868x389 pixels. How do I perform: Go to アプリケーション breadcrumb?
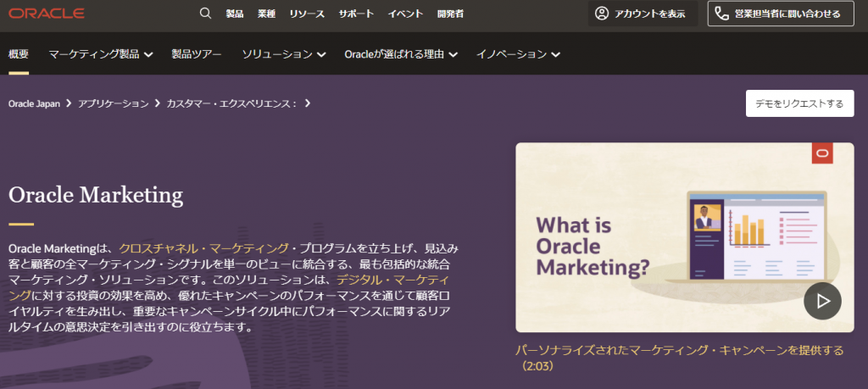(x=114, y=103)
